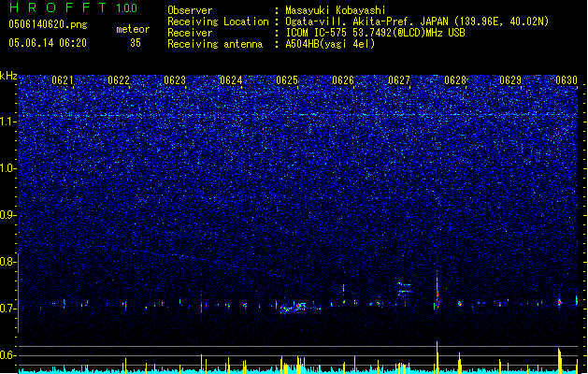
Task: Click the 0621 time marker
Action: coord(63,80)
